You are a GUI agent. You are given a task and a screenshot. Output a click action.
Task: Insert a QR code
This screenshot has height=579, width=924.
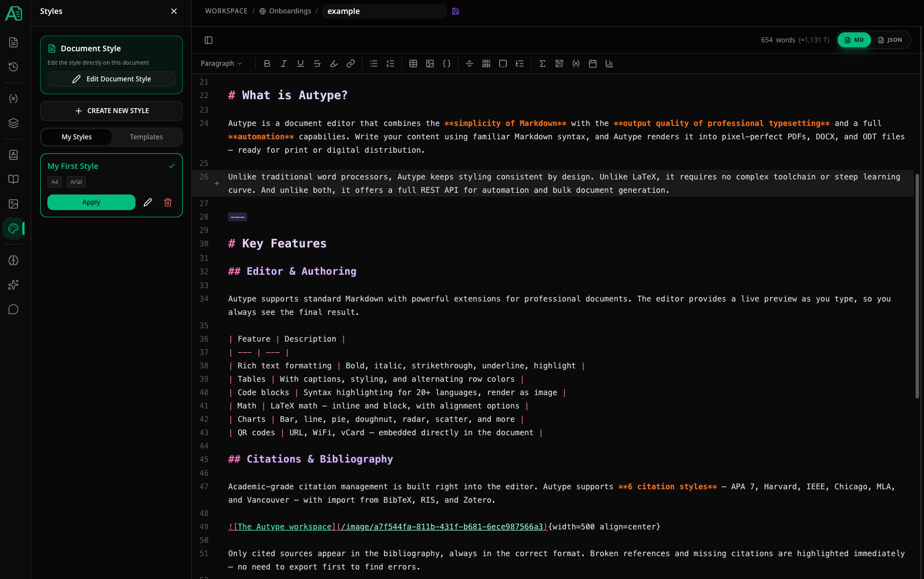click(x=559, y=64)
